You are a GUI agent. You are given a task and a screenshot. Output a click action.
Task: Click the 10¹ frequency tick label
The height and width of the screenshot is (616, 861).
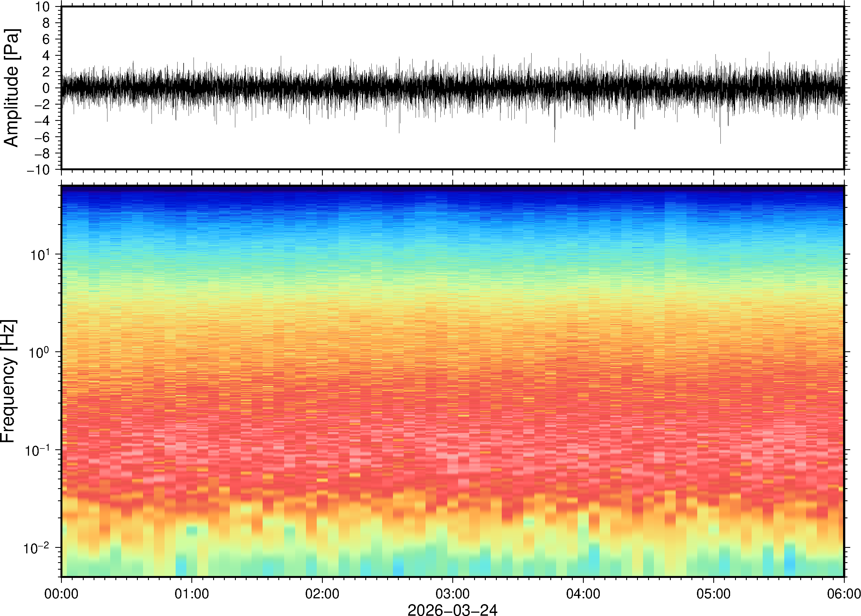(39, 254)
